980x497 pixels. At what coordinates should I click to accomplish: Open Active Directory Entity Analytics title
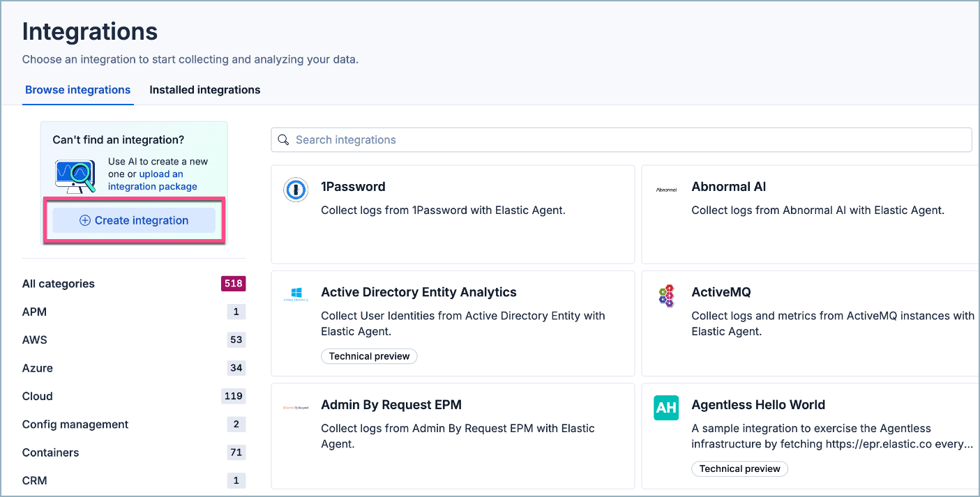[419, 292]
